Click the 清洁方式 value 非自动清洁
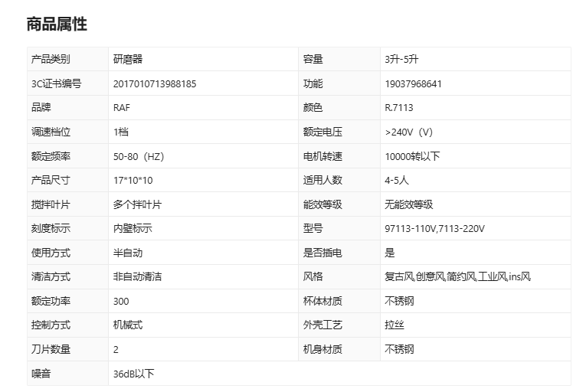The width and height of the screenshot is (586, 392). point(138,276)
